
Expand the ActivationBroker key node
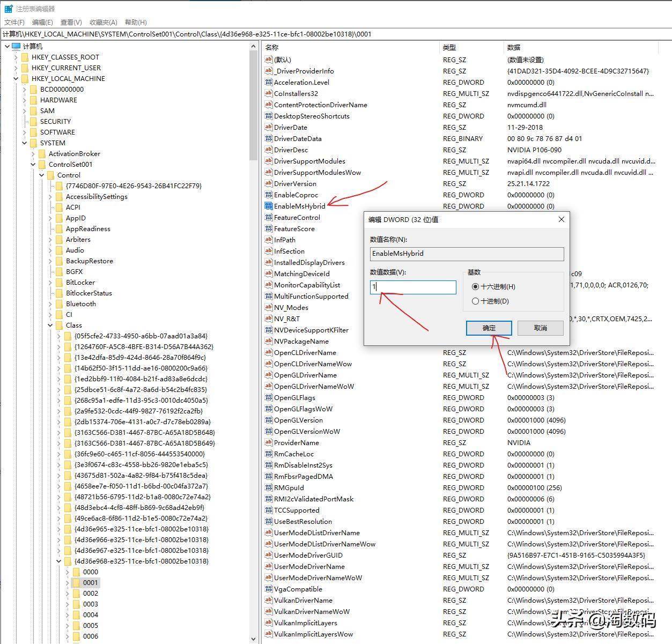click(x=33, y=153)
